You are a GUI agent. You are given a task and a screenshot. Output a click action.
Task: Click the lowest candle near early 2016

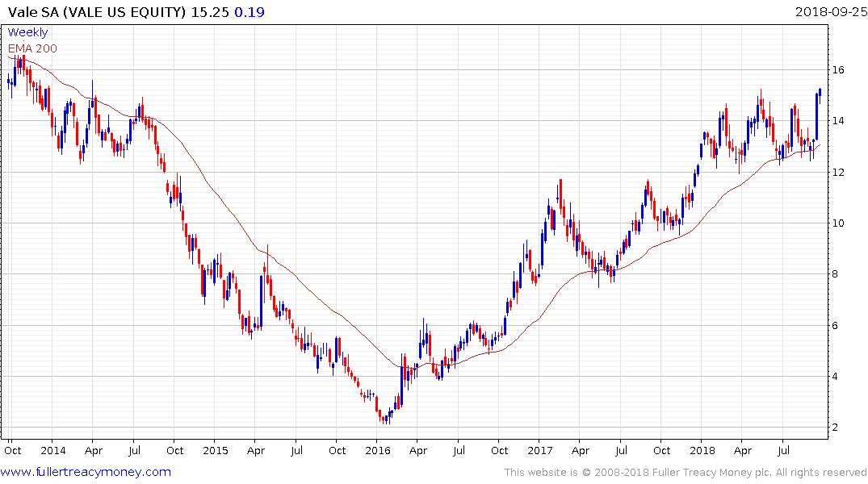click(385, 419)
